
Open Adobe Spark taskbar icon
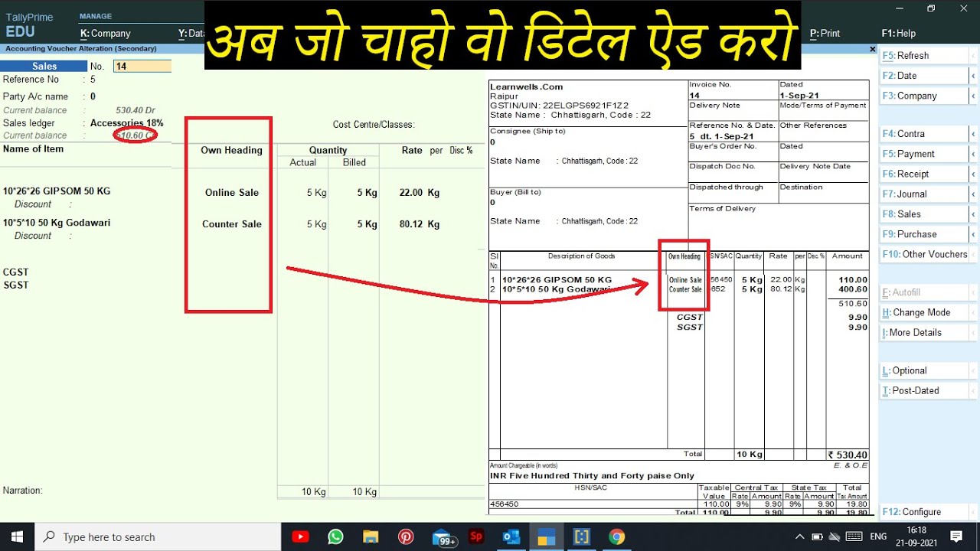[x=476, y=536]
